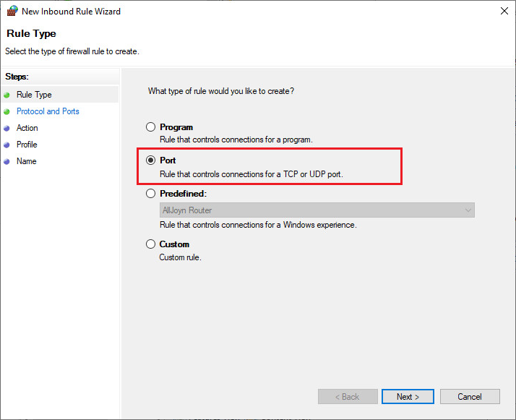This screenshot has height=420, width=516.
Task: Click the green bullet beside Rule Type
Action: (x=7, y=95)
